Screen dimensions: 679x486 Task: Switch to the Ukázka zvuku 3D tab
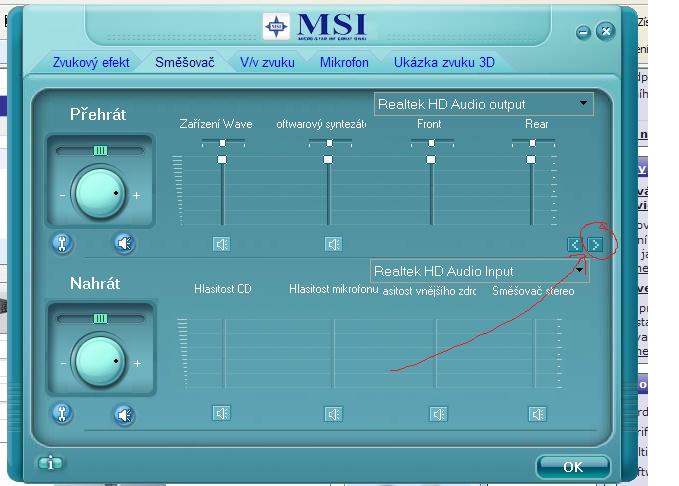444,62
